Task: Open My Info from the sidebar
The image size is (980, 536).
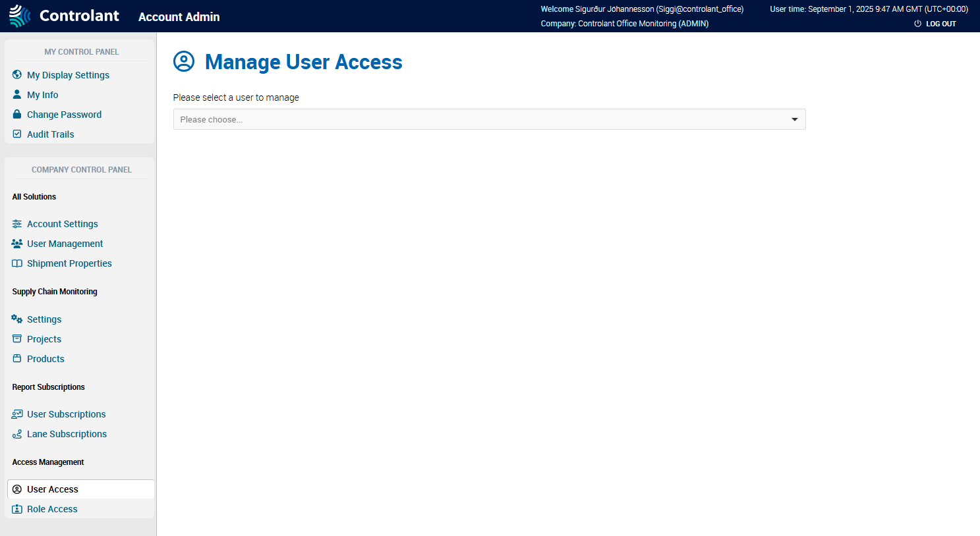Action: point(42,94)
